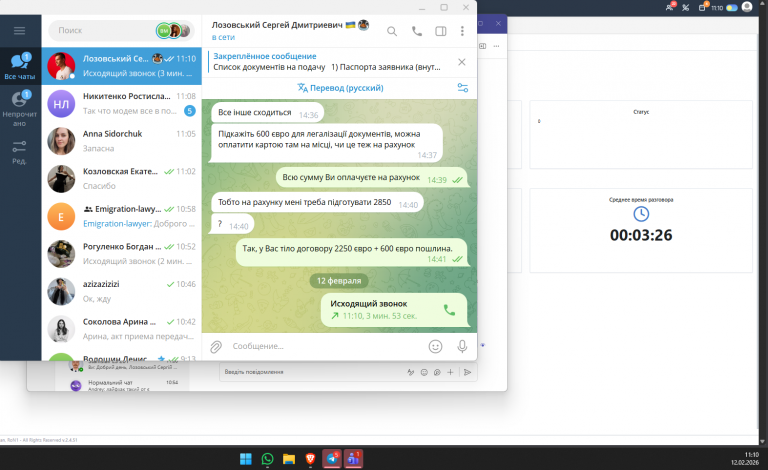This screenshot has height=470, width=768.
Task: Open the Ред. folder edit option
Action: 20,152
